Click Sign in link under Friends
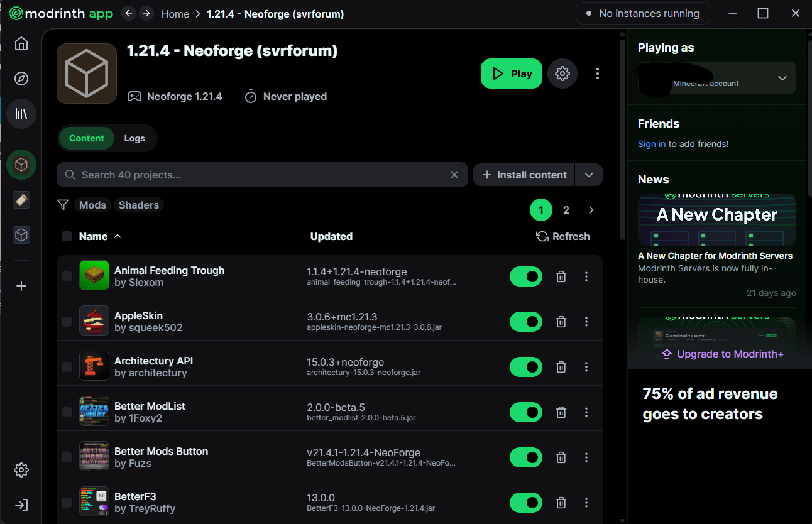Viewport: 812px width, 524px height. [x=652, y=144]
